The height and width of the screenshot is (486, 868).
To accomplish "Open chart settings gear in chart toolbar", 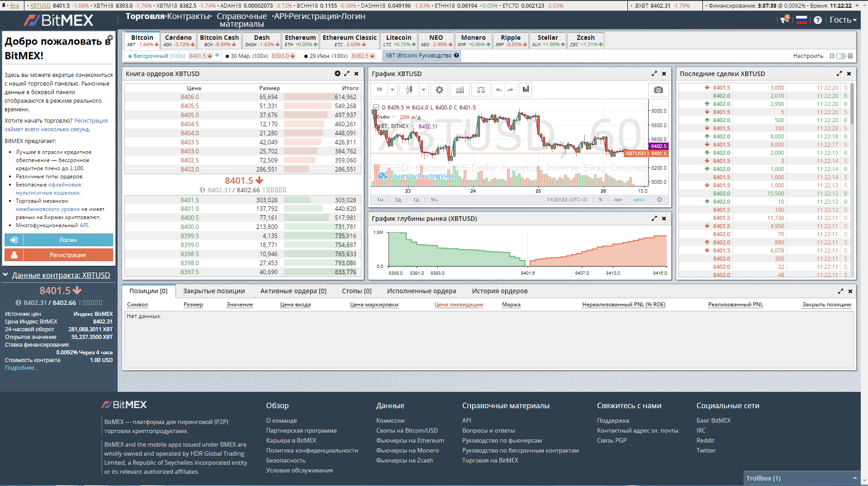I will (x=439, y=90).
